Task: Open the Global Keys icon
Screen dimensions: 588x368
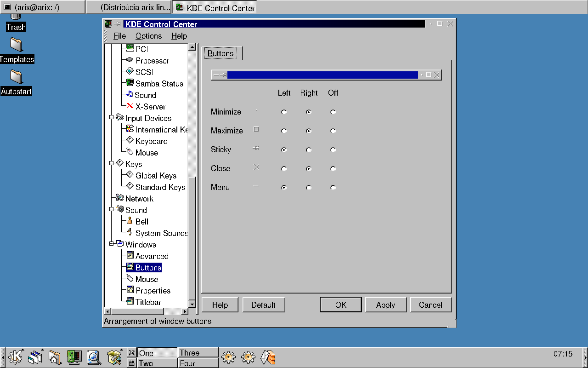Action: (x=130, y=175)
